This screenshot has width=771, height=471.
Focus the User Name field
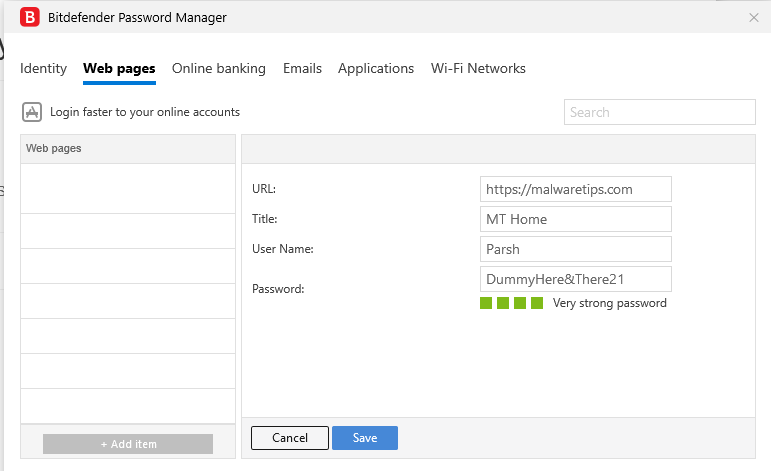575,249
